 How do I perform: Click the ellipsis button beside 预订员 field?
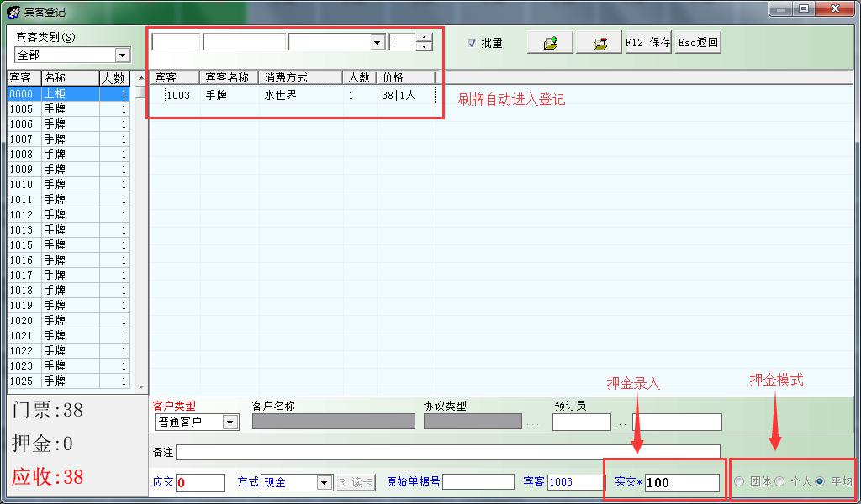point(621,423)
